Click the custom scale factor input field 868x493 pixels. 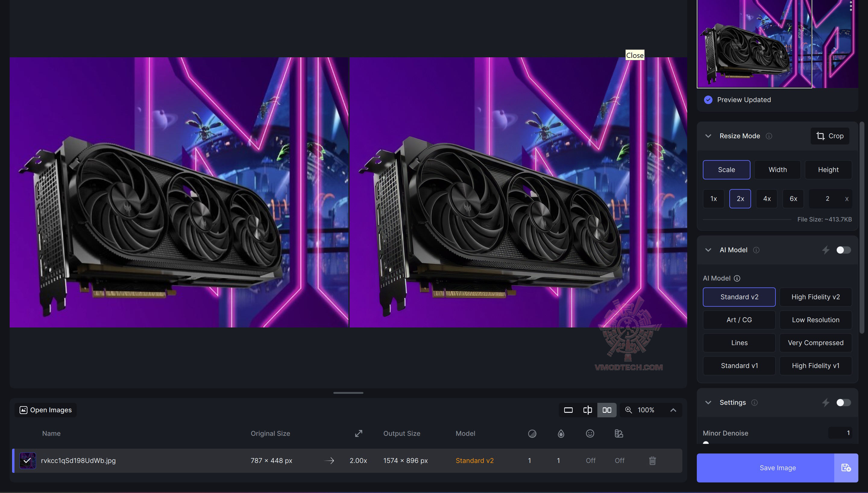(827, 199)
